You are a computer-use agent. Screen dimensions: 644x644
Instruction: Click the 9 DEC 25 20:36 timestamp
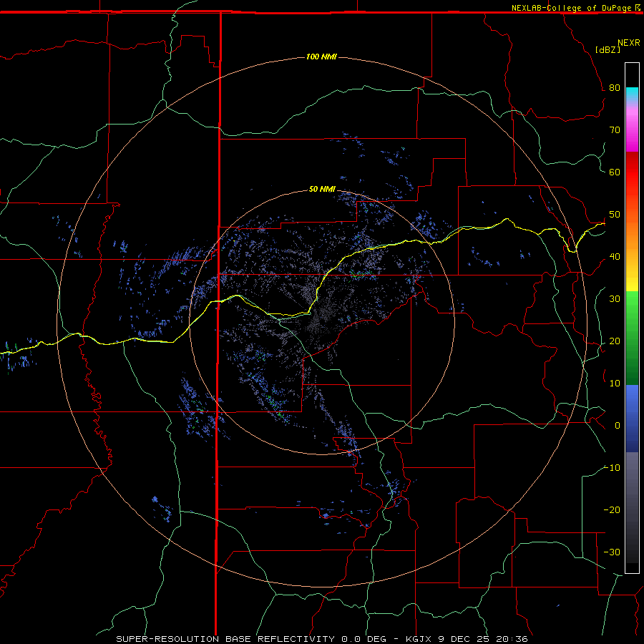pyautogui.click(x=483, y=639)
